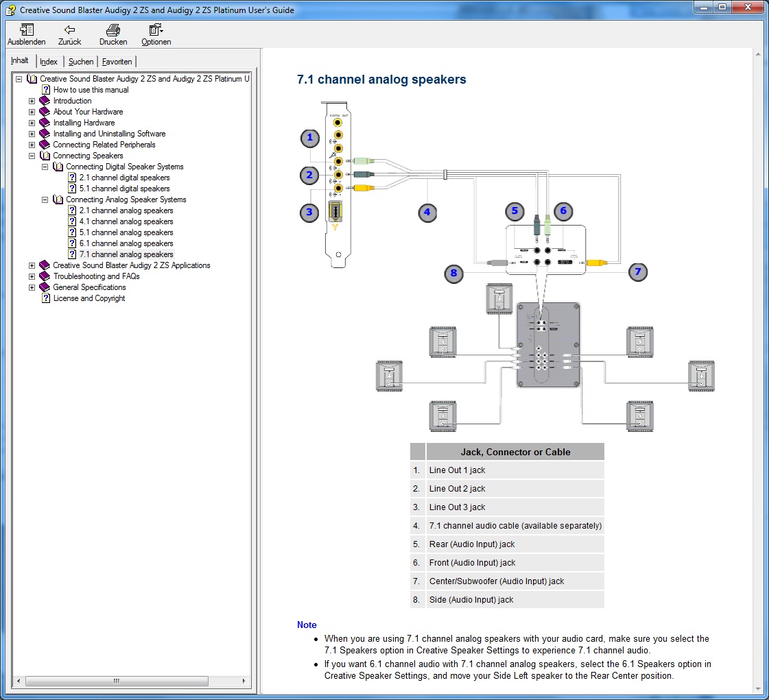Image resolution: width=769 pixels, height=700 pixels.
Task: Click the book icon beside Connecting Related Peripherals
Action: (45, 145)
